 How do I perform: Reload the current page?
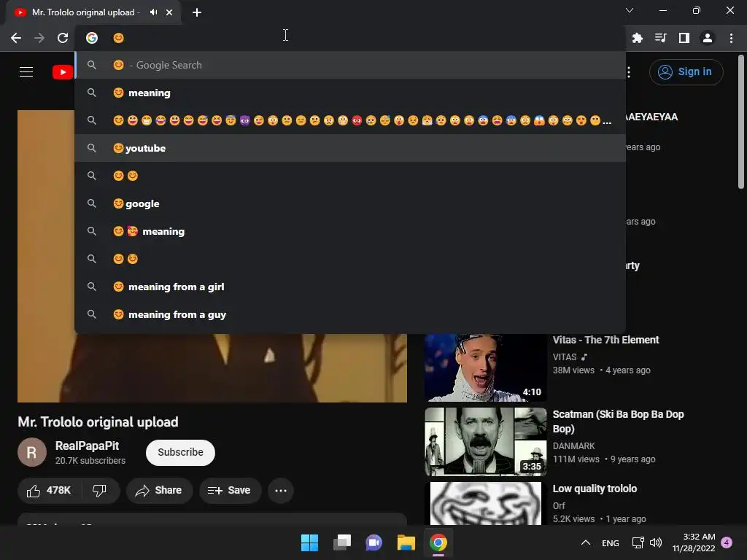click(x=63, y=38)
